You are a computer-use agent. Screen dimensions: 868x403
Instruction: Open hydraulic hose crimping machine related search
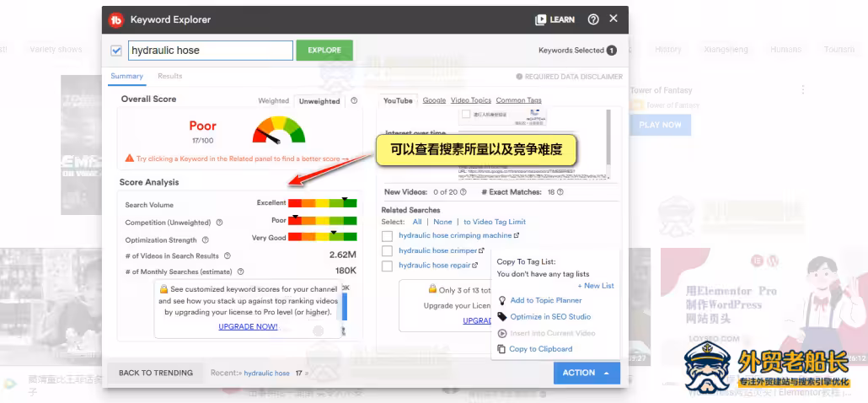click(x=455, y=235)
